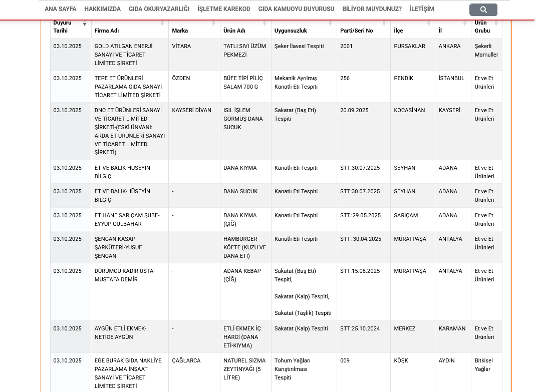Select İŞLETME KAREKOD in navigation

coord(224,9)
